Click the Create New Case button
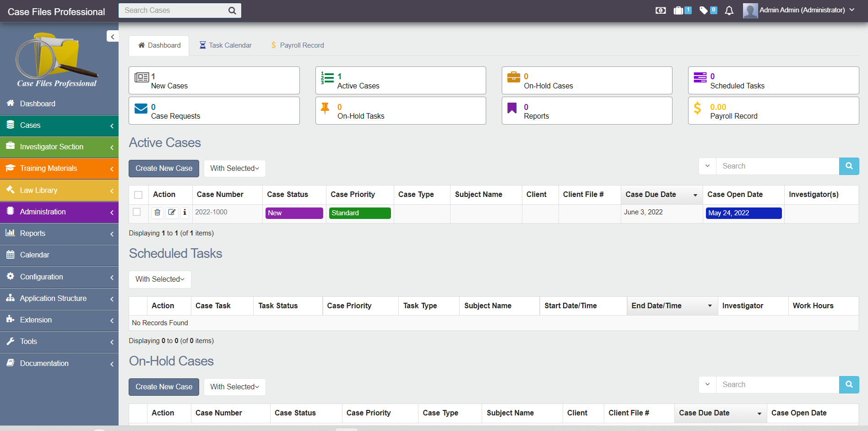Screen dimensions: 868x431 pyautogui.click(x=163, y=168)
